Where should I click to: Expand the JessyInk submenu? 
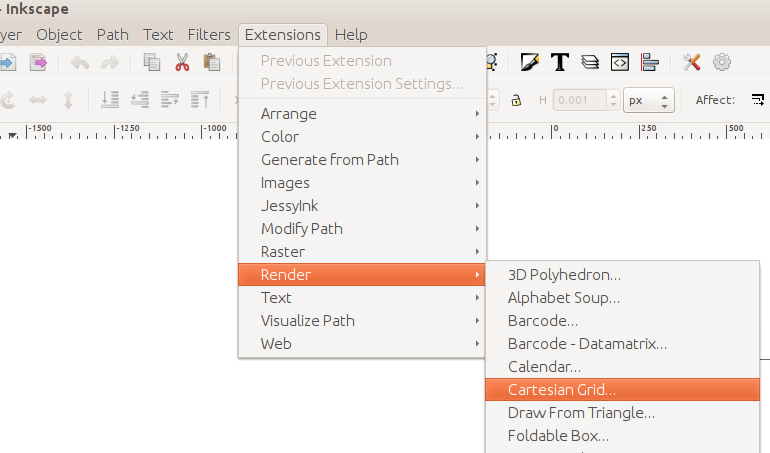(362, 206)
